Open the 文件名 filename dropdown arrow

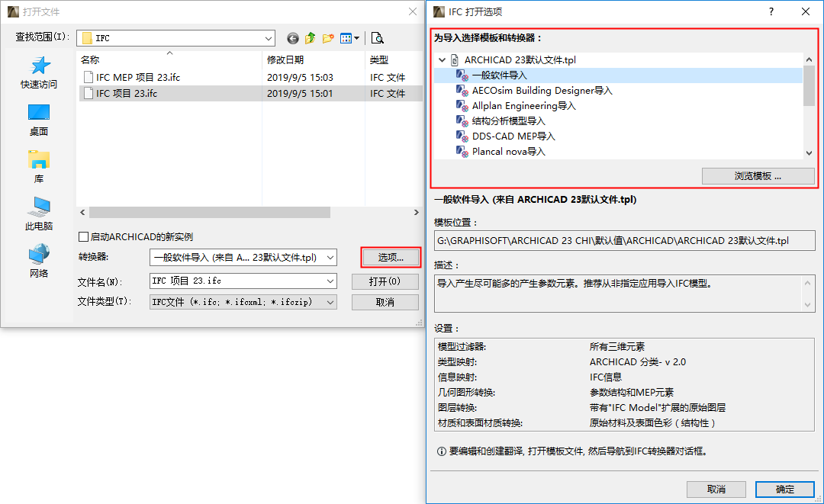pos(330,281)
